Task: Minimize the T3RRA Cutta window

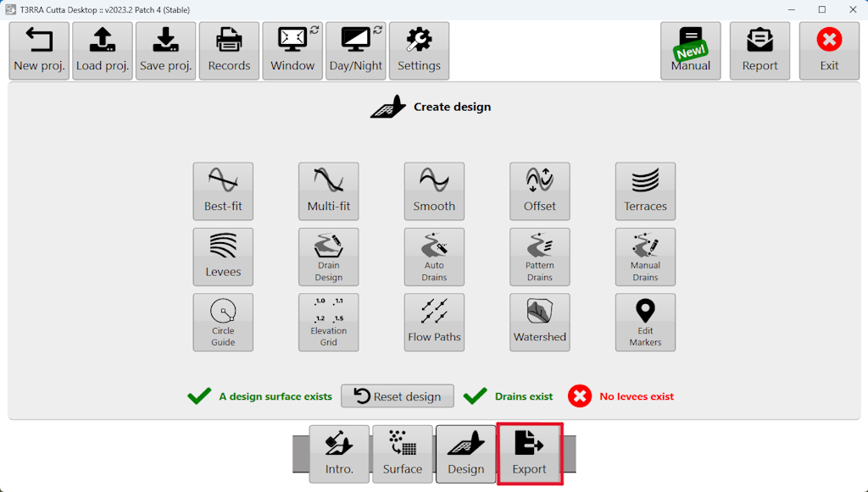Action: pyautogui.click(x=792, y=10)
